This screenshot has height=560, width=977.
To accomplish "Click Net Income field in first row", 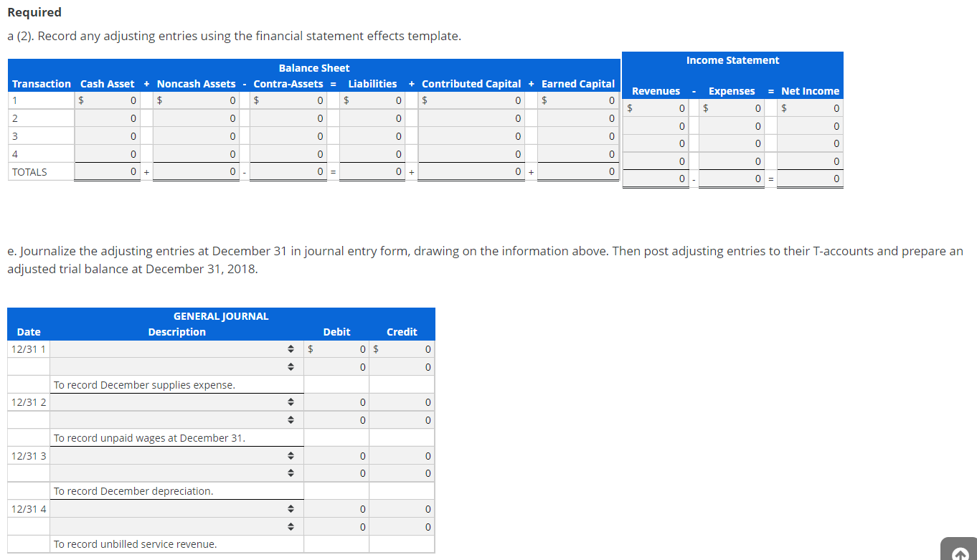I will click(810, 108).
